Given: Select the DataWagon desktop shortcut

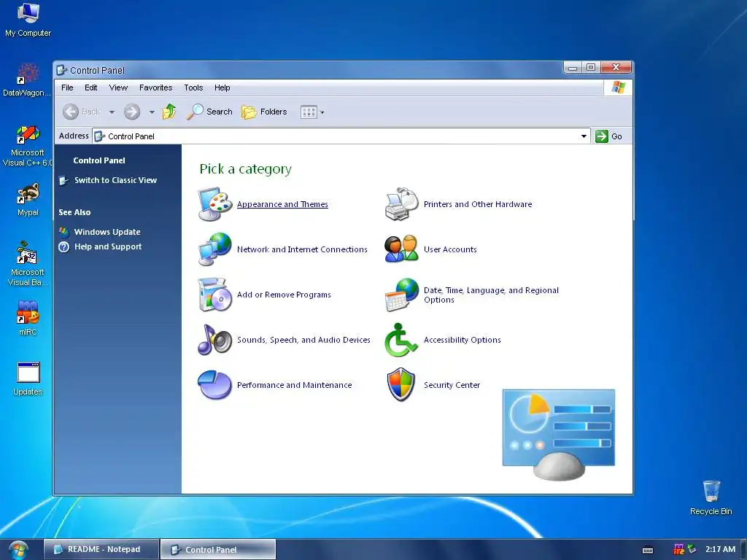Looking at the screenshot, I should tap(27, 80).
